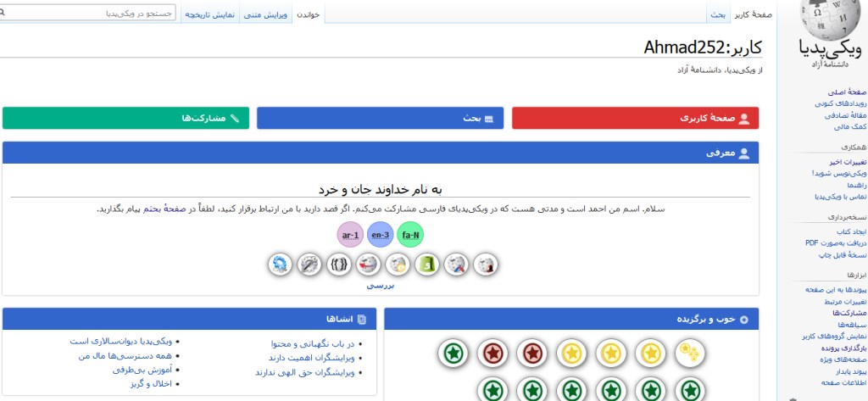This screenshot has width=868, height=401.
Task: Open the green مشارکت‌ها button
Action: click(x=125, y=119)
